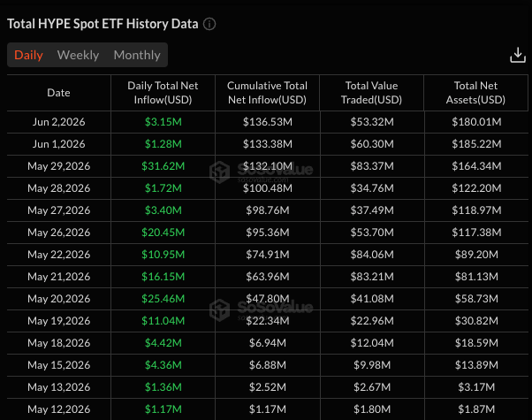Select the Daily tab
Viewport: 532px width, 420px height.
(28, 55)
